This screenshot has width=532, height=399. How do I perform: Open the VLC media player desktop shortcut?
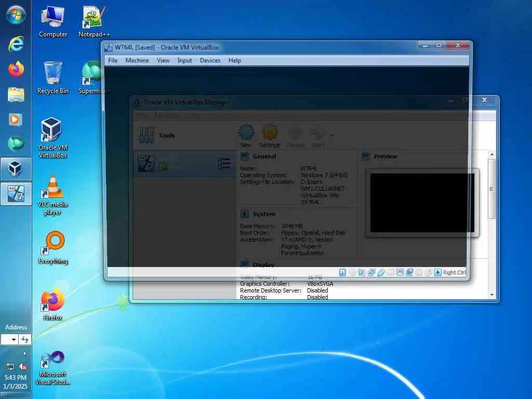(x=53, y=195)
